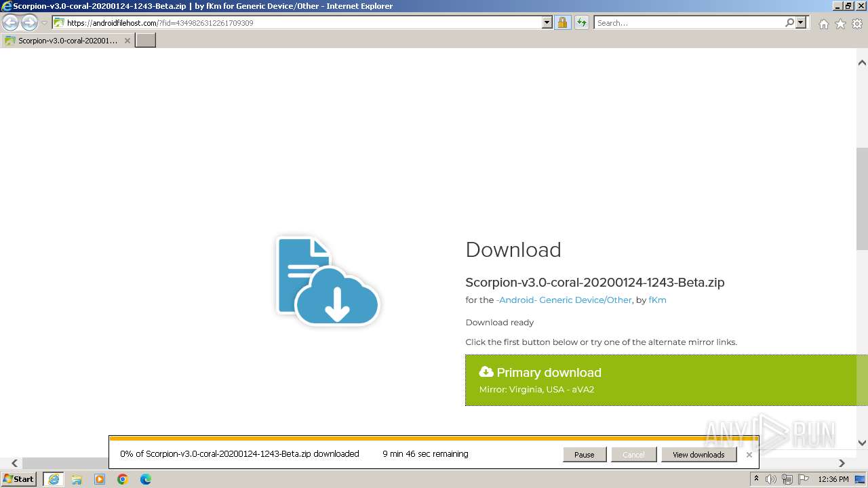Image resolution: width=868 pixels, height=488 pixels.
Task: Click the vertical scrollbar thumb
Action: (x=862, y=199)
